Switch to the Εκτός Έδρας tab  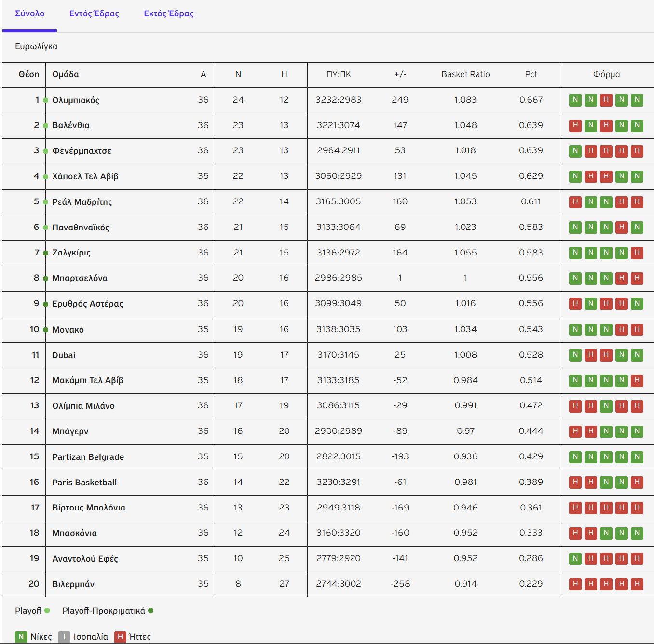point(168,13)
